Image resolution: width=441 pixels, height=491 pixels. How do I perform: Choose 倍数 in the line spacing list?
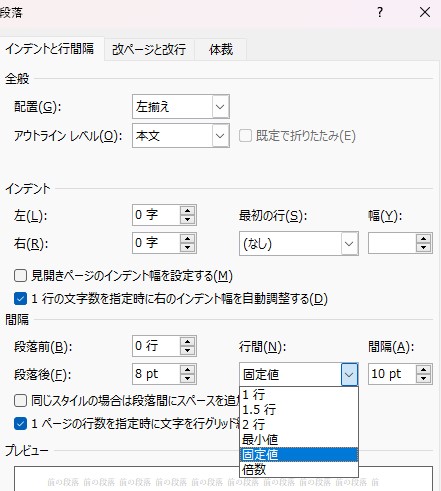(299, 469)
